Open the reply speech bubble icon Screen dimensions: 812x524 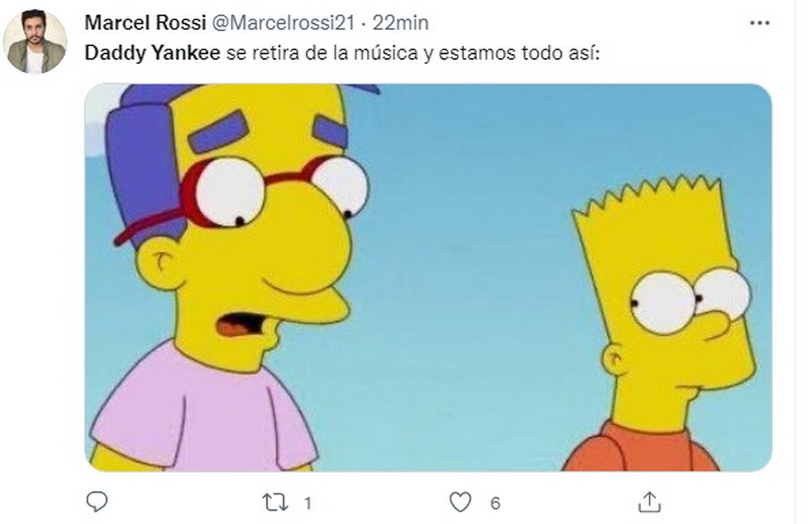(x=97, y=501)
